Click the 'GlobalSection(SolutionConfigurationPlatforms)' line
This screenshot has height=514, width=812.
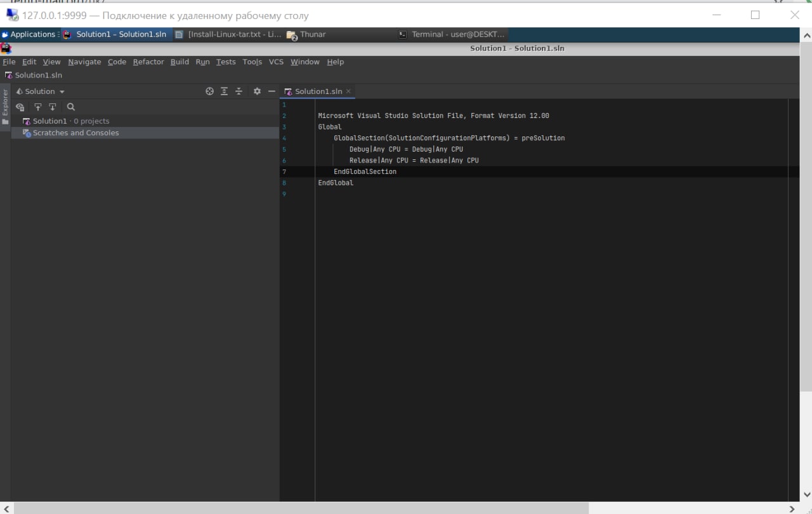449,138
